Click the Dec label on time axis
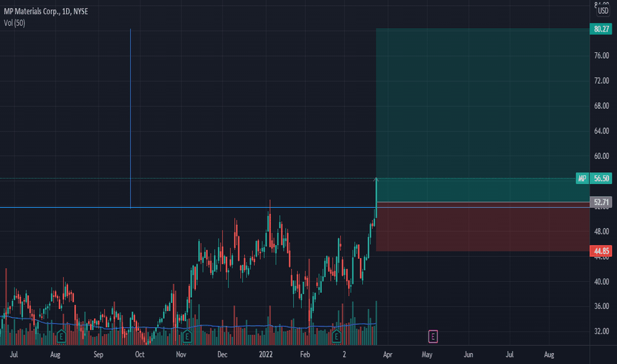This screenshot has width=617, height=364. 222,355
